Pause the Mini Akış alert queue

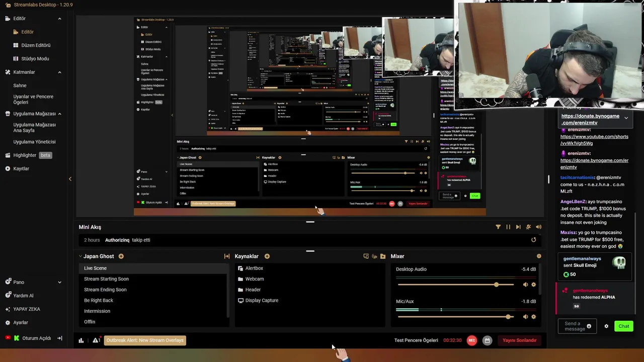(x=508, y=227)
